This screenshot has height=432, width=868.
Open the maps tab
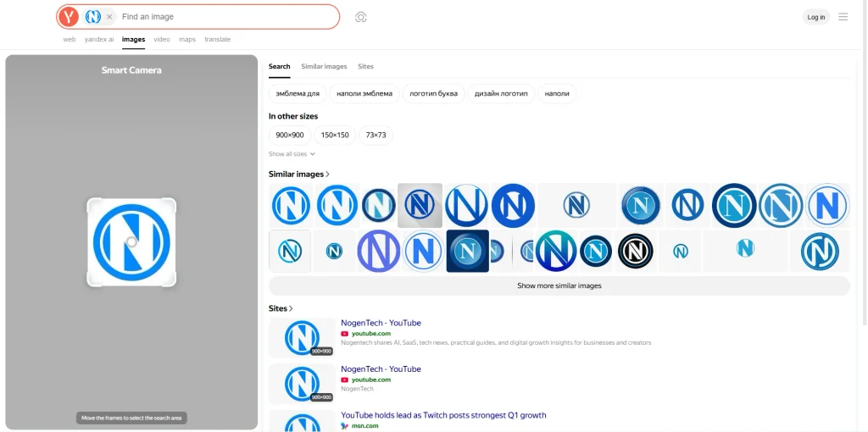tap(187, 39)
